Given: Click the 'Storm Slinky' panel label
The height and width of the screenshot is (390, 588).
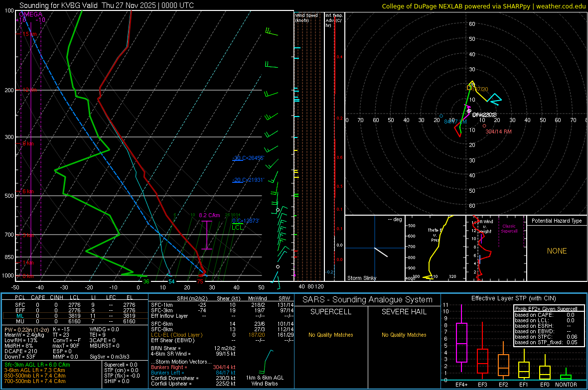Looking at the screenshot, I should 361,278.
